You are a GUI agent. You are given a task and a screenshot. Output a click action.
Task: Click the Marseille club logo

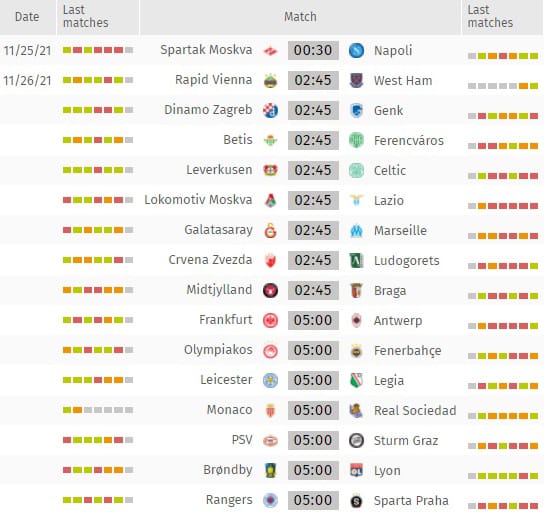tap(356, 230)
